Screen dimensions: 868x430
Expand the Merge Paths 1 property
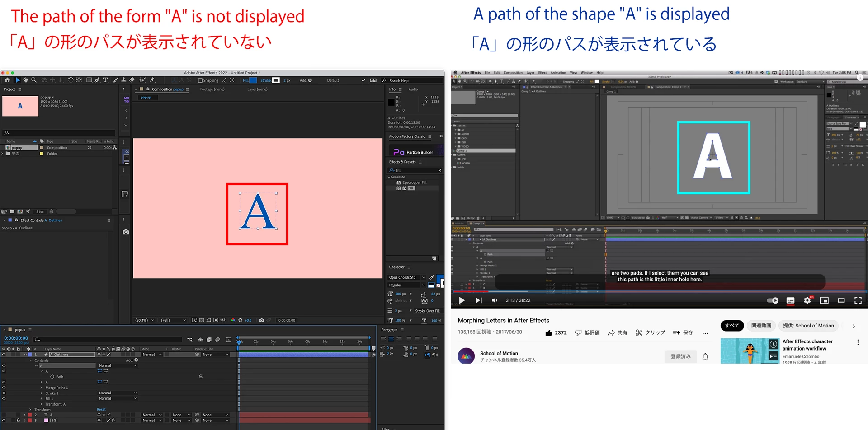(42, 388)
